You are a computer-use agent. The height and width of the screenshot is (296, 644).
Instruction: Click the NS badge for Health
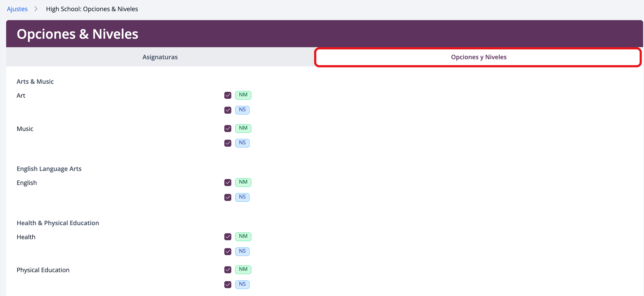(x=242, y=251)
